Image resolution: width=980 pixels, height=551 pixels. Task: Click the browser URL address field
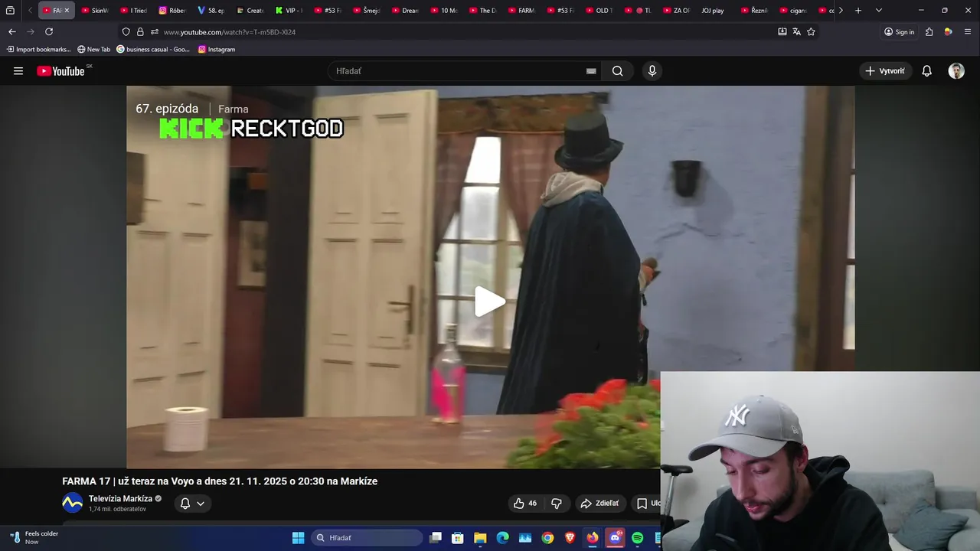point(467,31)
